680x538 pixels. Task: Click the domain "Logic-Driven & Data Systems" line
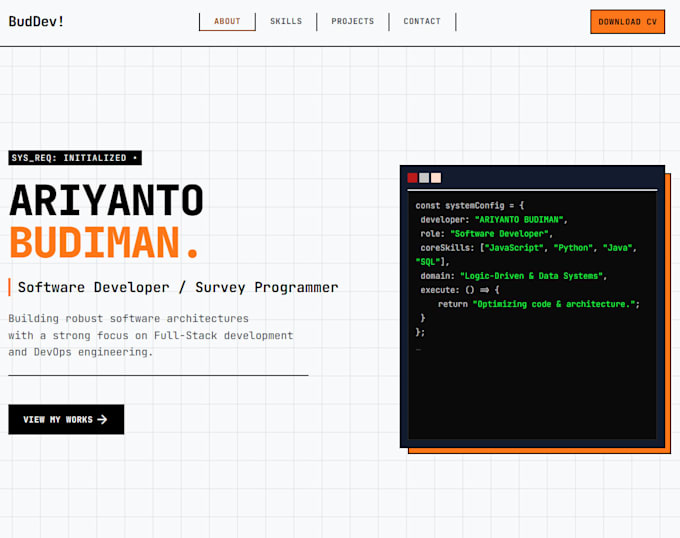coord(513,276)
